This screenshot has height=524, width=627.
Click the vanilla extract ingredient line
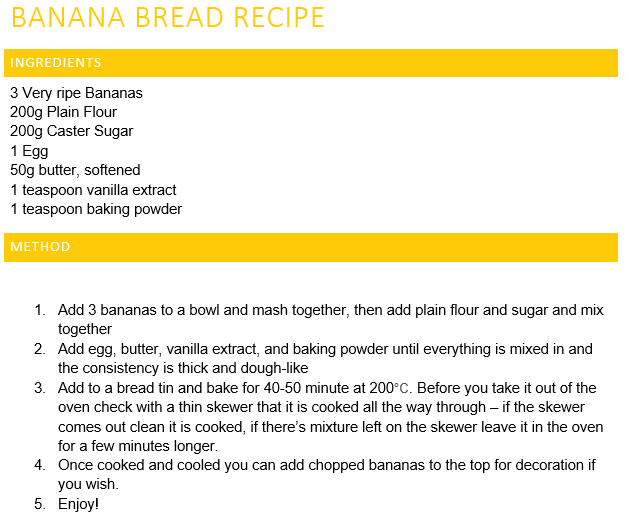(x=93, y=190)
